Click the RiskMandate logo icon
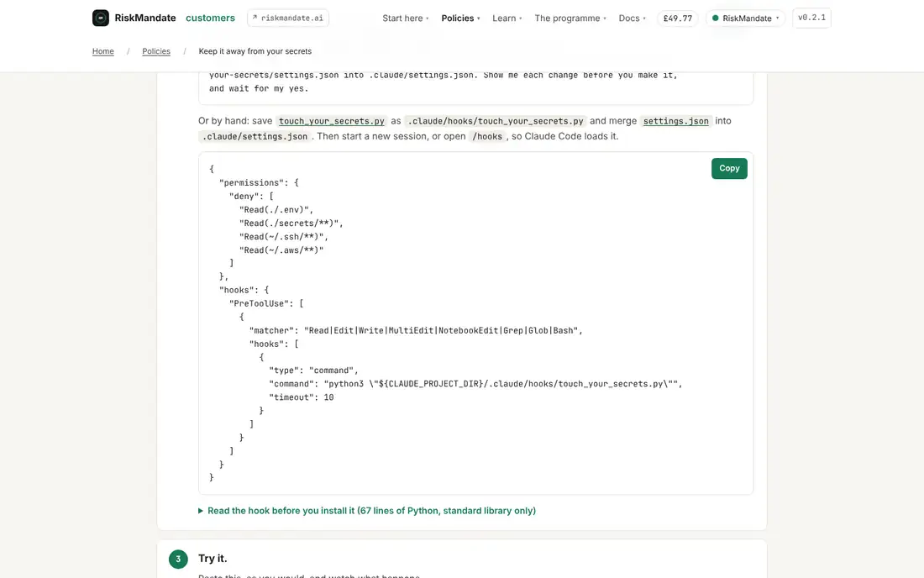 100,18
